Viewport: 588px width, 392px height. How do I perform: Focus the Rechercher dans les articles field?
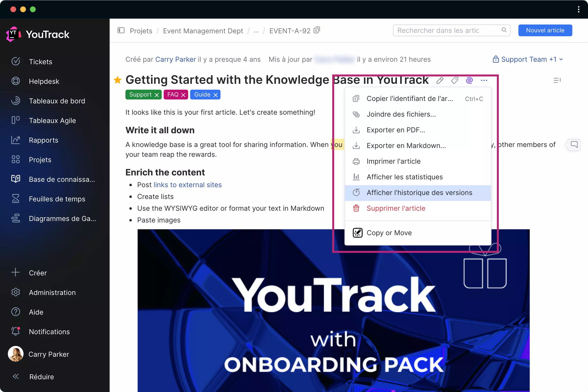(x=448, y=30)
